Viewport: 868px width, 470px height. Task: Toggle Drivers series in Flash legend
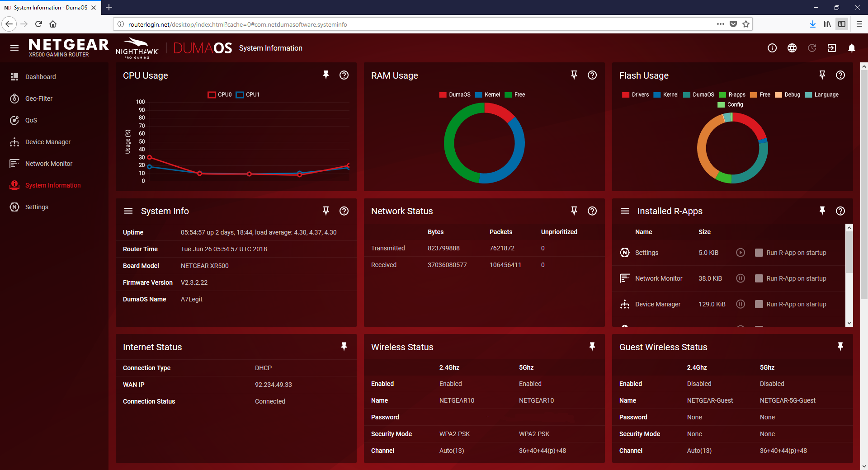(x=635, y=94)
